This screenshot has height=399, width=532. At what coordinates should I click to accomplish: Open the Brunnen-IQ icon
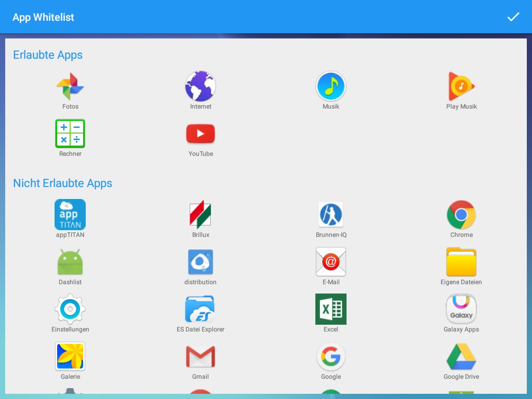[x=331, y=215]
